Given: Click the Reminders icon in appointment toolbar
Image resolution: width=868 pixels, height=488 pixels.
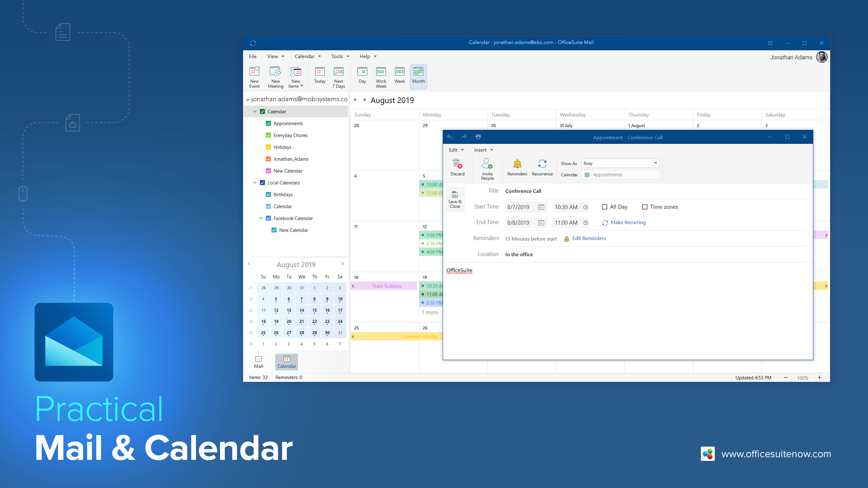Looking at the screenshot, I should click(x=516, y=166).
